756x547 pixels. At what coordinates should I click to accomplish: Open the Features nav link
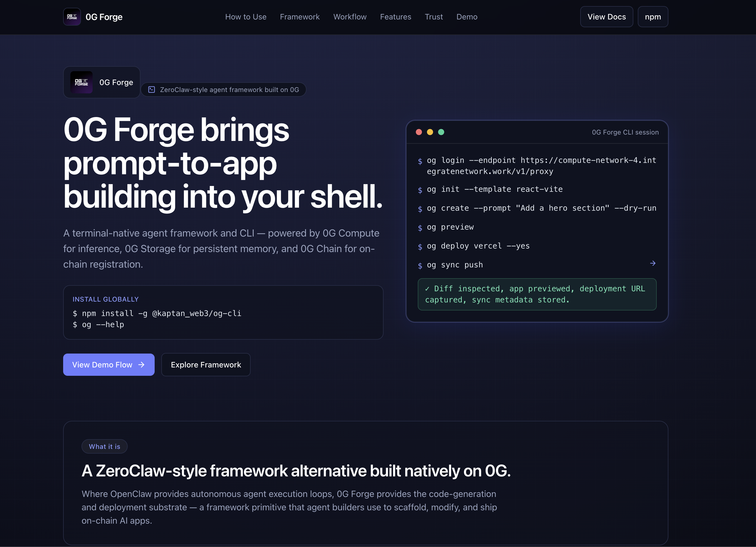(x=396, y=17)
